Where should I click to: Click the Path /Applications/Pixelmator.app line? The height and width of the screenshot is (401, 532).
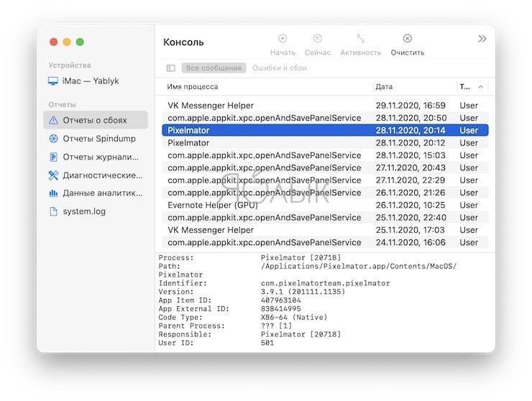359,267
